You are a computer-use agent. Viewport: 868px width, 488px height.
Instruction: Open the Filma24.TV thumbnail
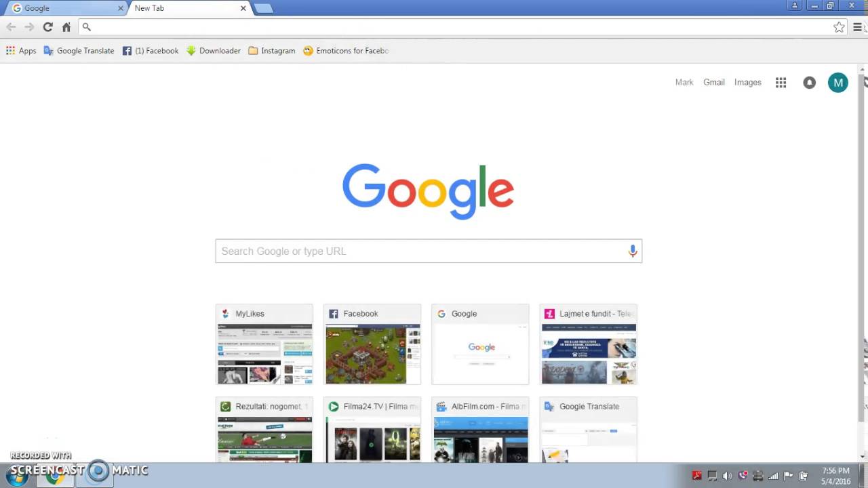click(372, 430)
